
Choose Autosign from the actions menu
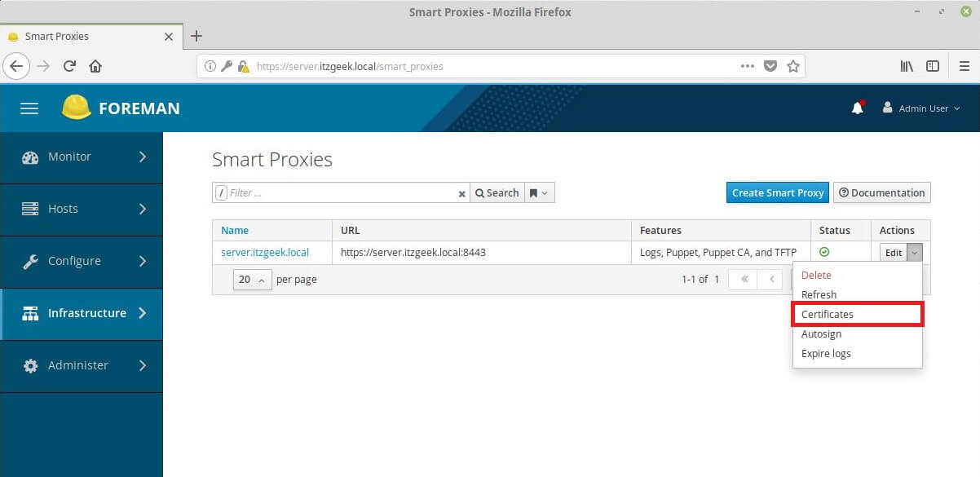tap(821, 334)
